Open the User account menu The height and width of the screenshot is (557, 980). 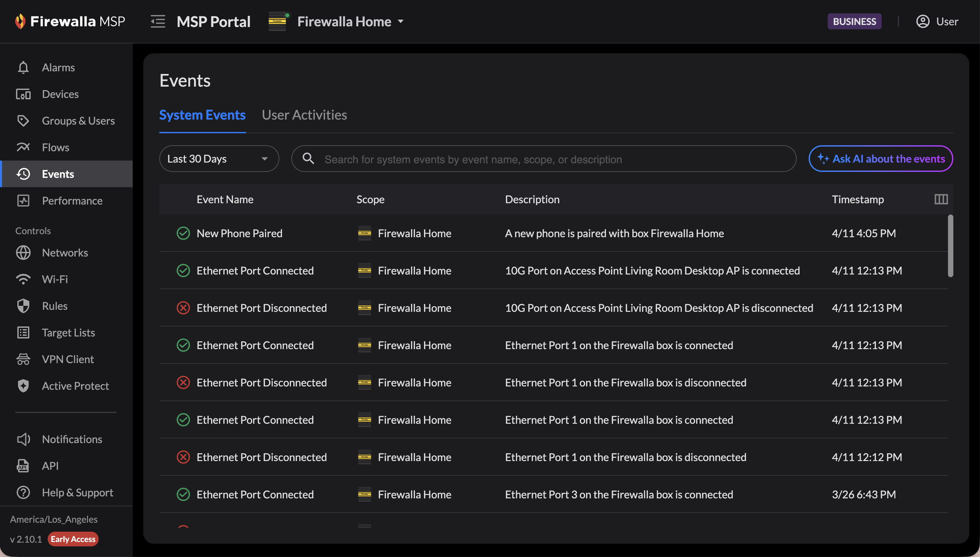point(937,21)
